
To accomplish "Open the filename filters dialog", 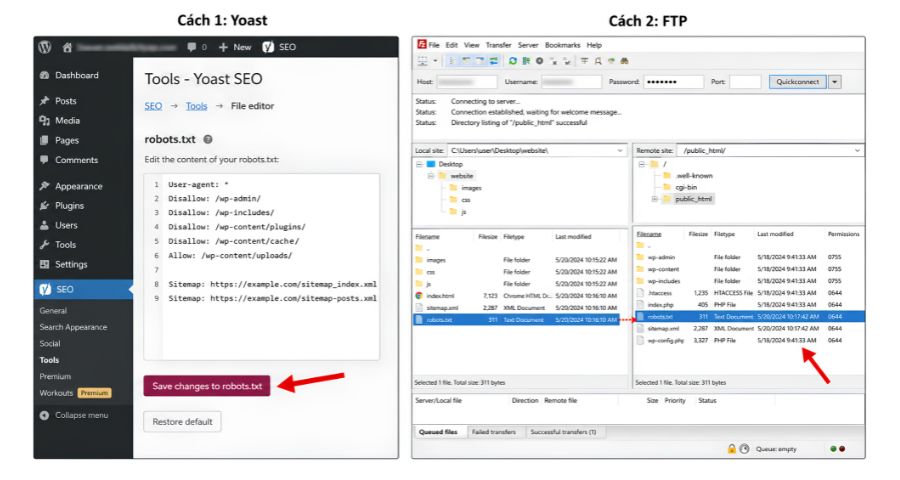I will [585, 61].
